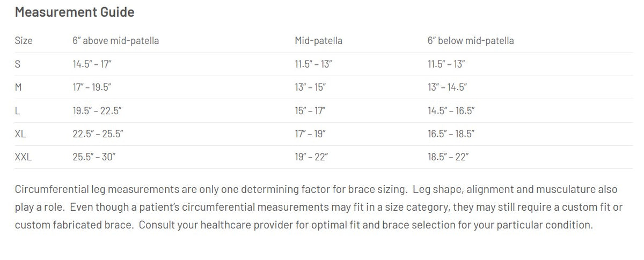Click the M size row label
This screenshot has height=260, width=644.
(19, 87)
